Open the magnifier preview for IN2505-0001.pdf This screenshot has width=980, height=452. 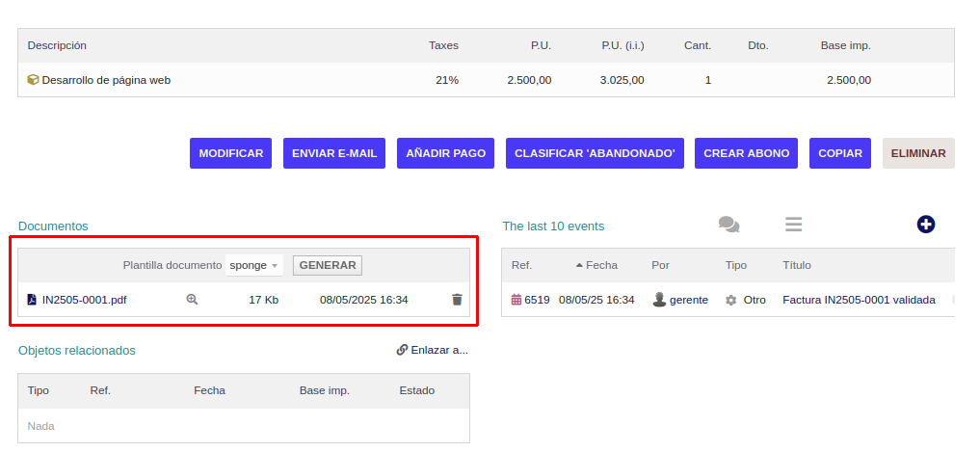[192, 300]
